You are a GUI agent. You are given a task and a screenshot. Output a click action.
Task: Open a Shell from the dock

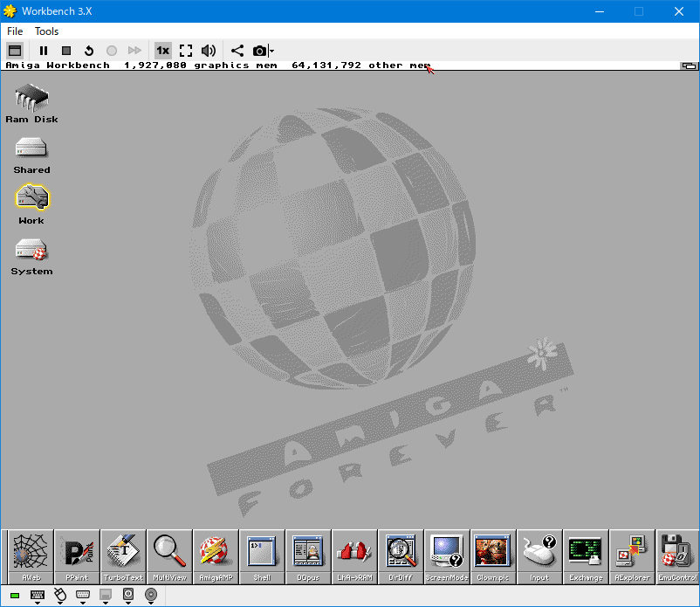(x=262, y=556)
